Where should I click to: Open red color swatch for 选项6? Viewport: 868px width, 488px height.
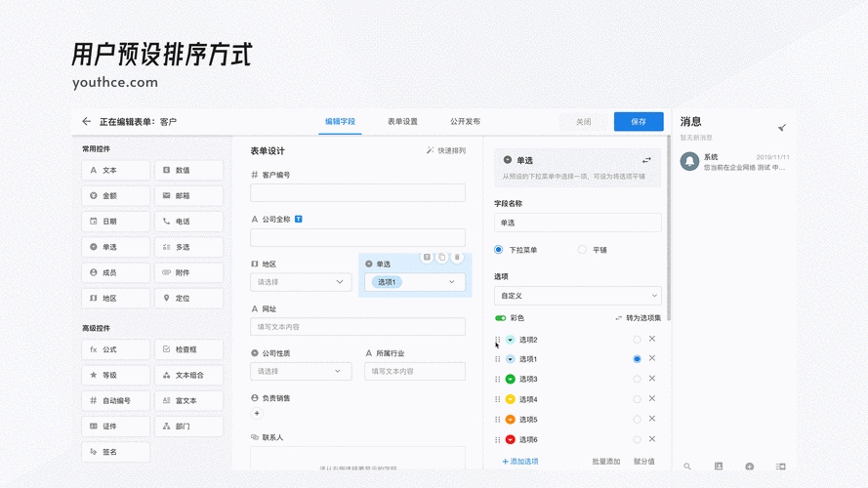pyautogui.click(x=511, y=439)
